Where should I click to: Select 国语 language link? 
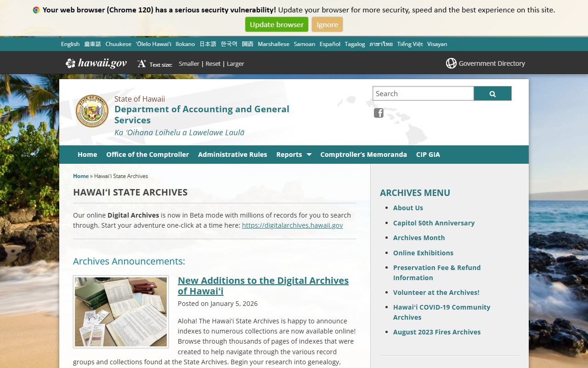point(248,44)
